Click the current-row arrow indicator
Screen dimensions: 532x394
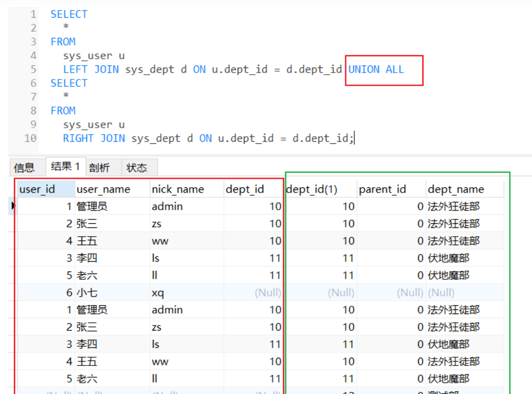(13, 206)
